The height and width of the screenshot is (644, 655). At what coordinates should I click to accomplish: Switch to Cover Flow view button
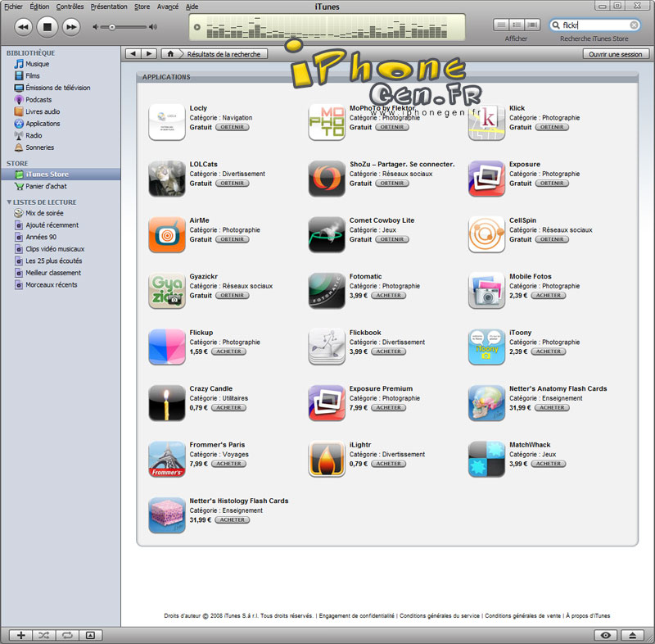tap(532, 25)
